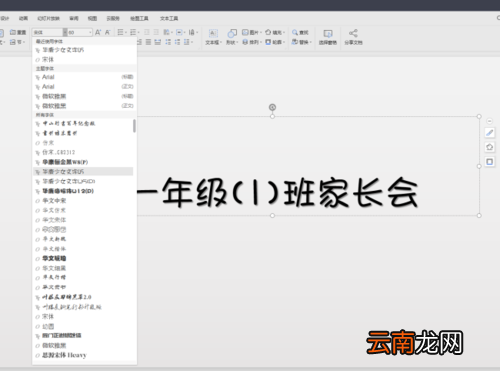This screenshot has width=500, height=371.
Task: Click the text box rotation handle
Action: pos(272,107)
